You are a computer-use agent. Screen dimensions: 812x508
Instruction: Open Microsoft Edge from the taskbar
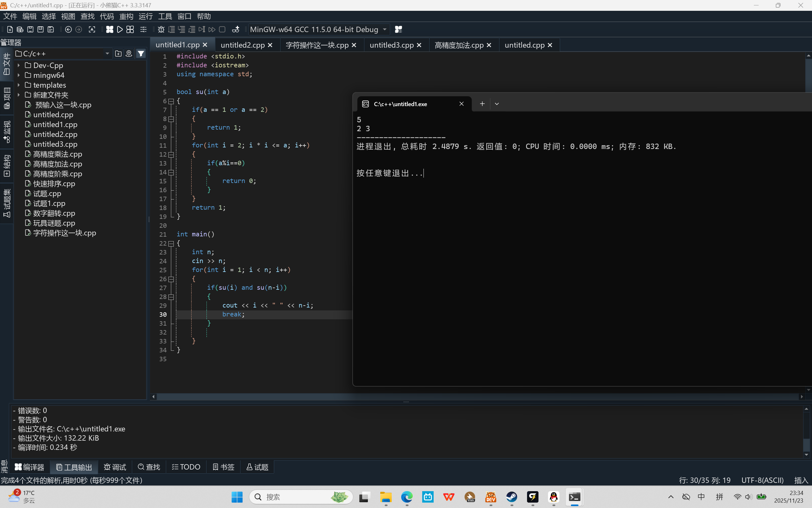coord(407,497)
